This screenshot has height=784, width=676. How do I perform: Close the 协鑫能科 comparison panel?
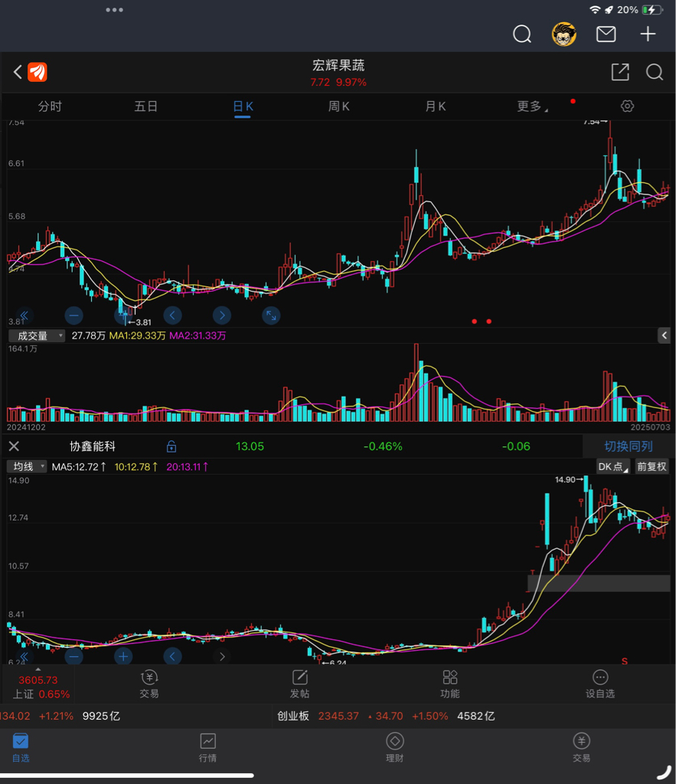coord(14,446)
